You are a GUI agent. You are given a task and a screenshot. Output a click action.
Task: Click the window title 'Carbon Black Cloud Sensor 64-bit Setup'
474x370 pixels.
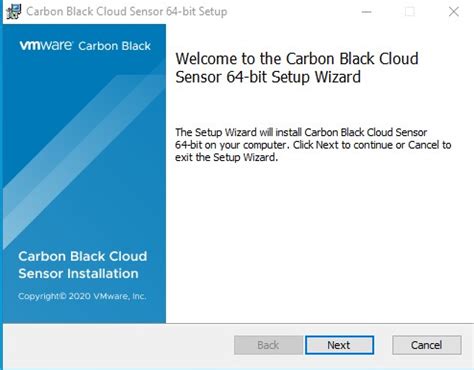(127, 11)
